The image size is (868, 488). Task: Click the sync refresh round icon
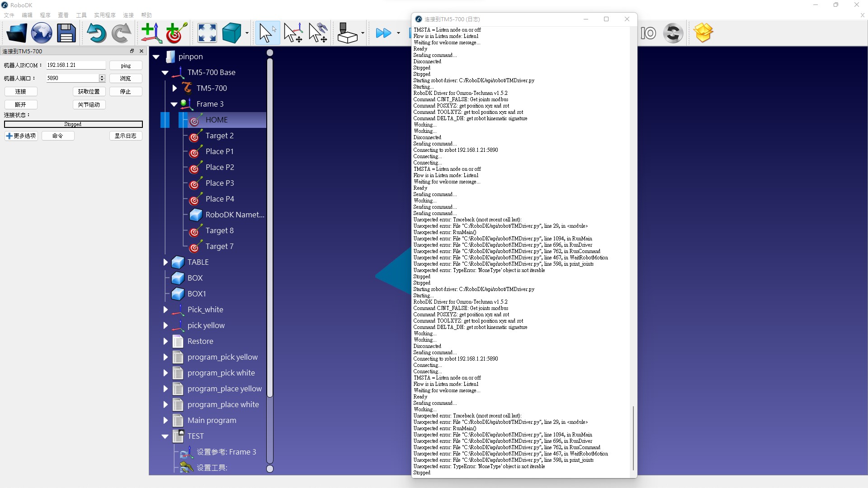click(x=673, y=33)
